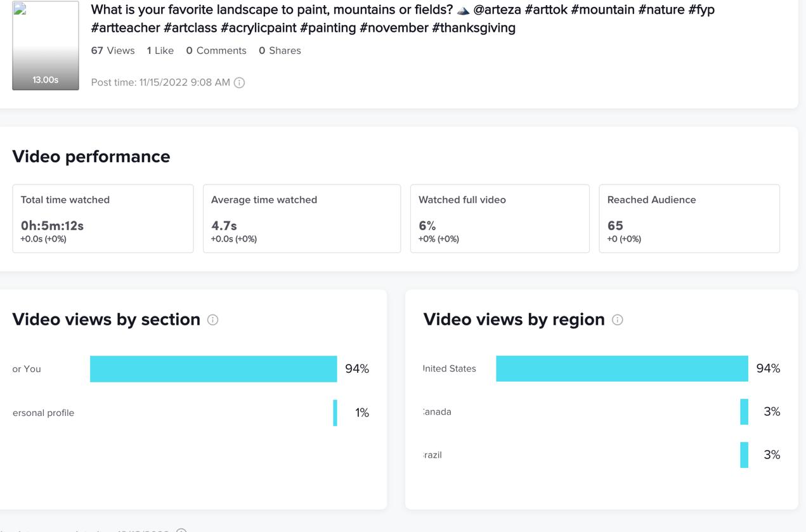Click the Watched full video card
806x532 pixels.
pyautogui.click(x=500, y=219)
